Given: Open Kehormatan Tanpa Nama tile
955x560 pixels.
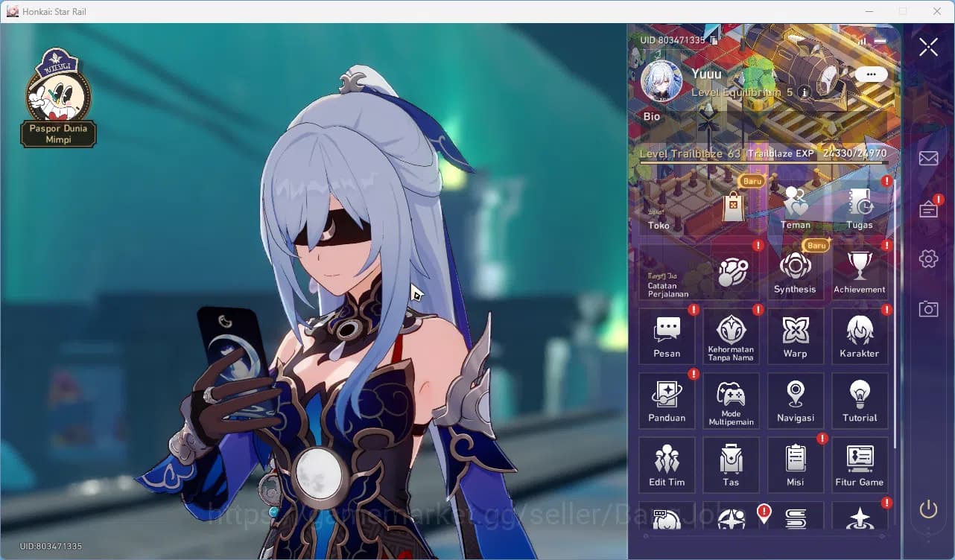Looking at the screenshot, I should pyautogui.click(x=731, y=336).
